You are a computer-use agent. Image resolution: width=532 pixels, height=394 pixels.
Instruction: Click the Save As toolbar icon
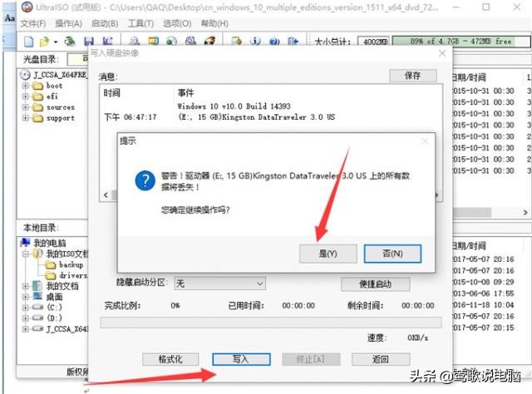107,42
